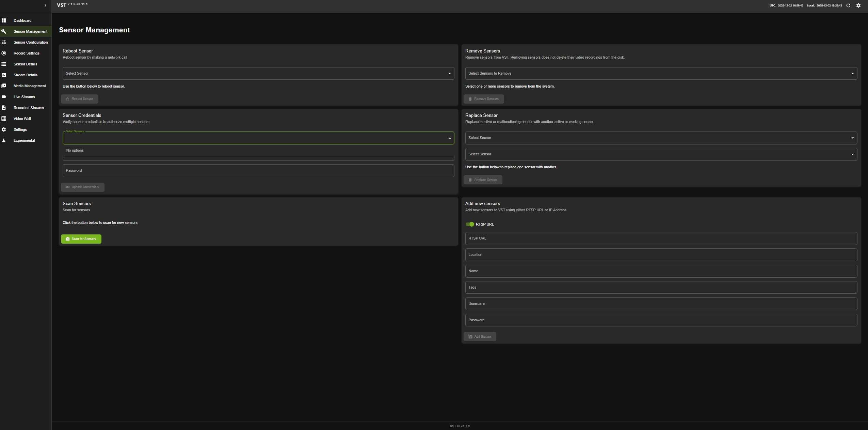Screen dimensions: 868x430
Task: Open the settings gear in top-right corner
Action: point(858,5)
